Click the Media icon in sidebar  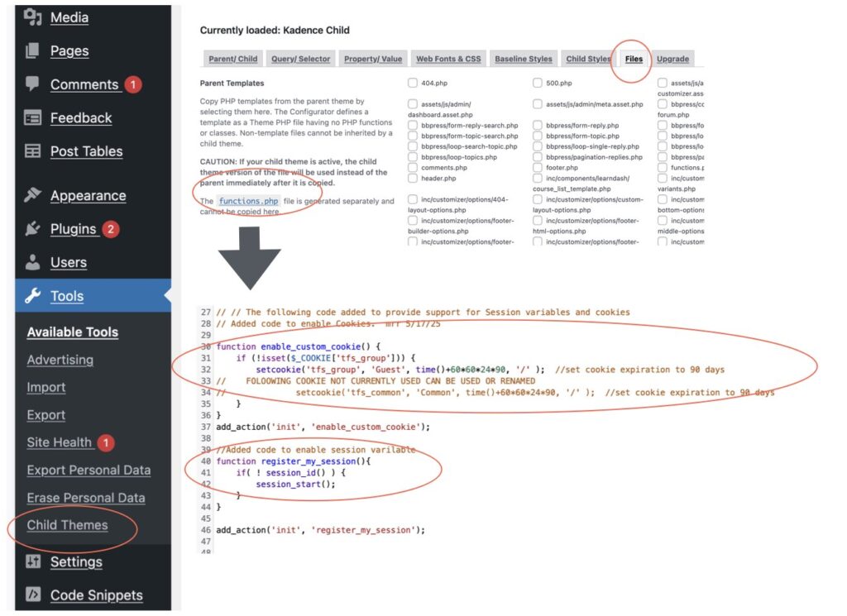(32, 17)
